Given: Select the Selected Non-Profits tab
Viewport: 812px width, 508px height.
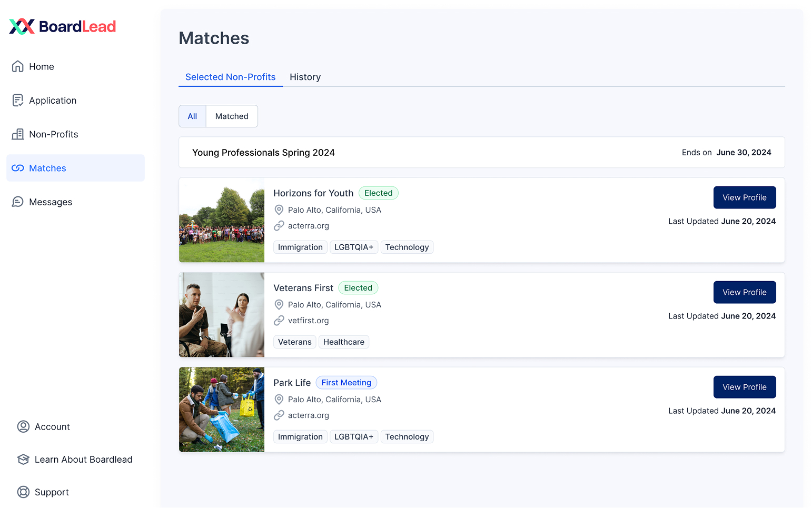Looking at the screenshot, I should point(230,77).
